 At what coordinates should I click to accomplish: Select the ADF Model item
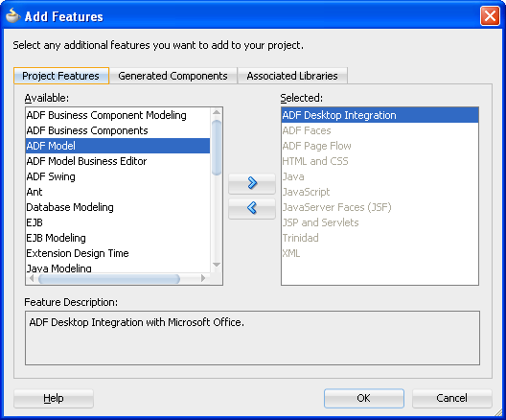point(118,146)
